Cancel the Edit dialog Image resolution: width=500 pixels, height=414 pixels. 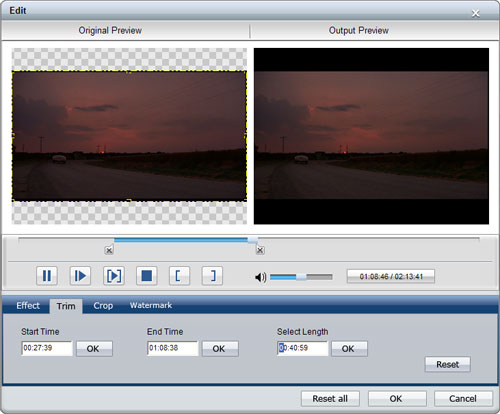coord(463,399)
